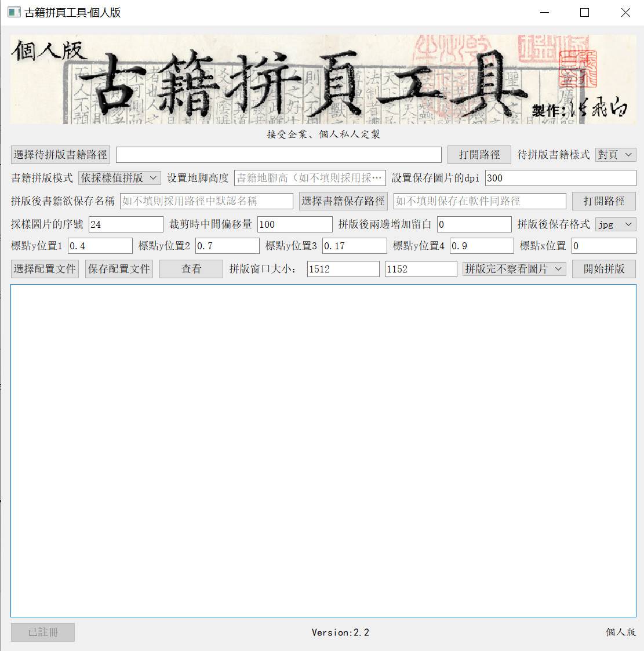The width and height of the screenshot is (644, 651).
Task: Click the 已註冊 registration button
Action: point(42,632)
